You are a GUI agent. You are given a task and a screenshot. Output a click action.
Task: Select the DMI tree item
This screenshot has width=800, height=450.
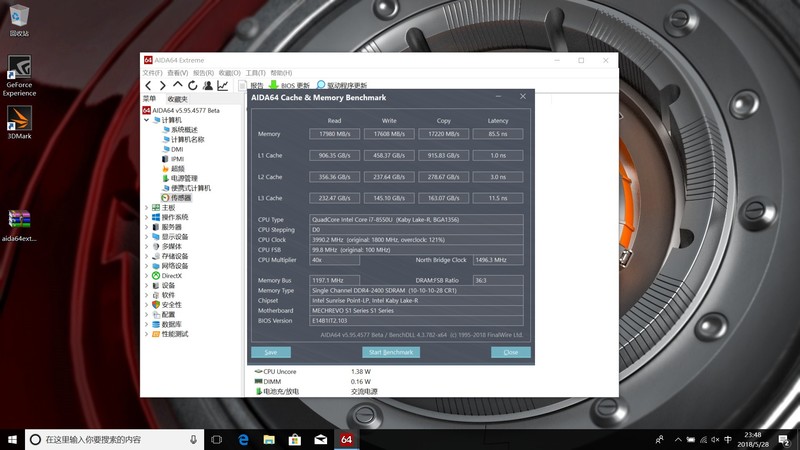pos(172,149)
